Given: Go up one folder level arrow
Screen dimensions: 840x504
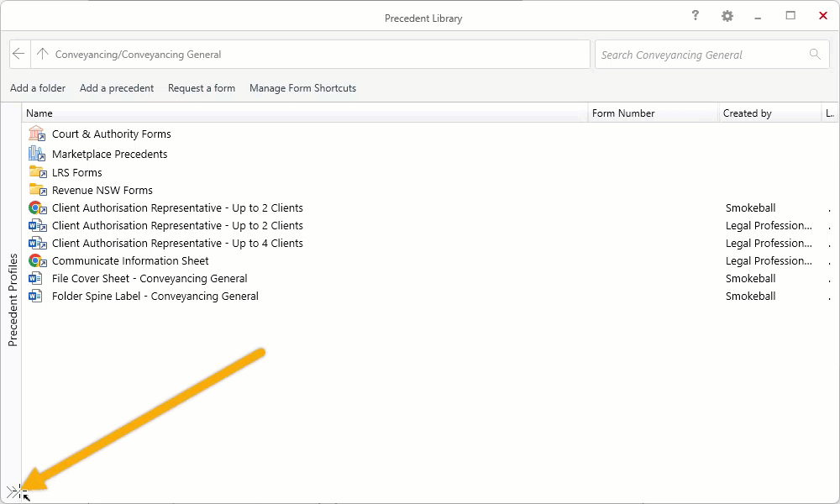Looking at the screenshot, I should [42, 54].
